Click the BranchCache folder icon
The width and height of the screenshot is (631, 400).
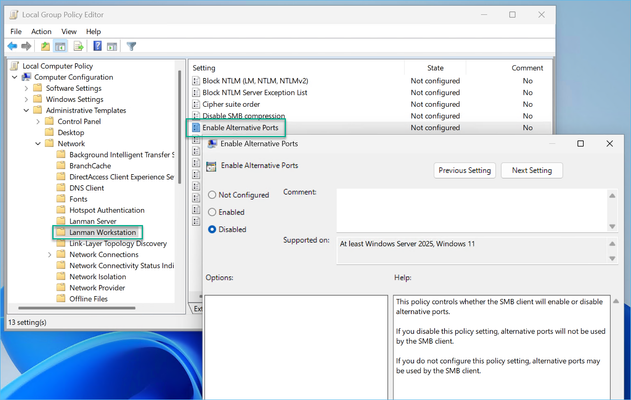[x=61, y=165]
